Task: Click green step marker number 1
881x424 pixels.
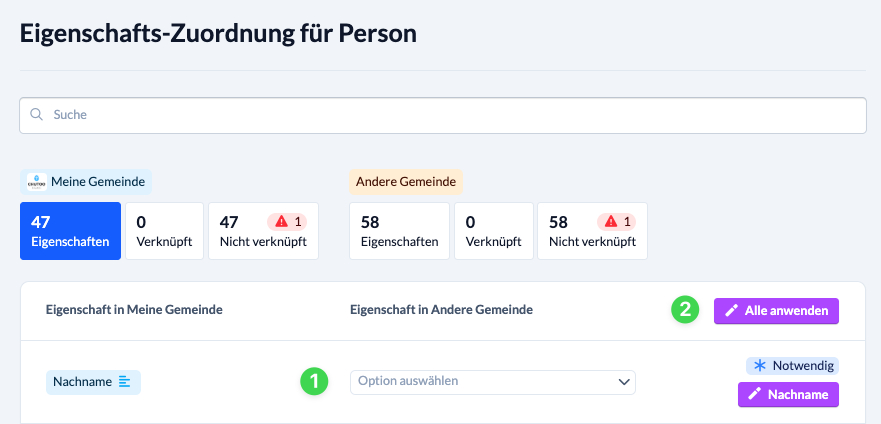Action: pyautogui.click(x=314, y=381)
